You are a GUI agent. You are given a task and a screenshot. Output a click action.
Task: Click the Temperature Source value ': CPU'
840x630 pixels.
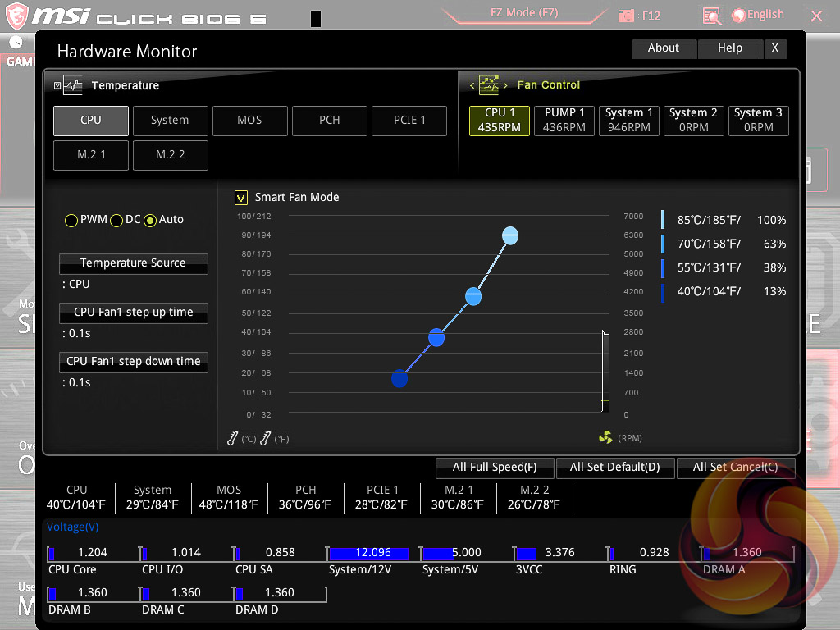pos(76,285)
